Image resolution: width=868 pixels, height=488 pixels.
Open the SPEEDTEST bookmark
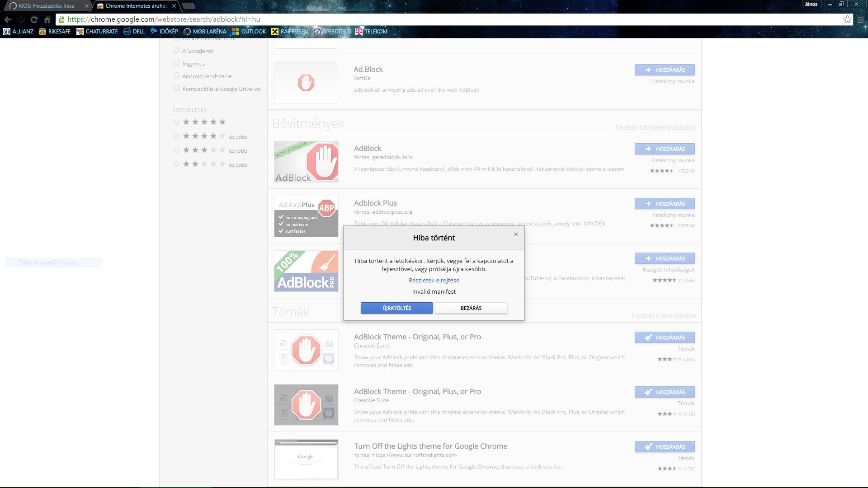coord(332,32)
